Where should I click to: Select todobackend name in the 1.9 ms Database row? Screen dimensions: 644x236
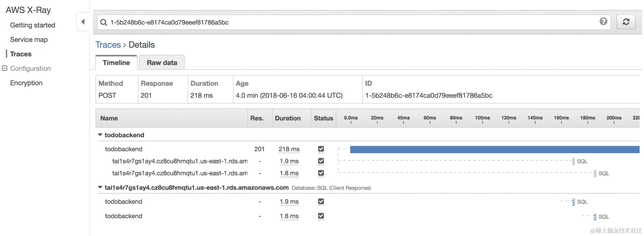[123, 202]
